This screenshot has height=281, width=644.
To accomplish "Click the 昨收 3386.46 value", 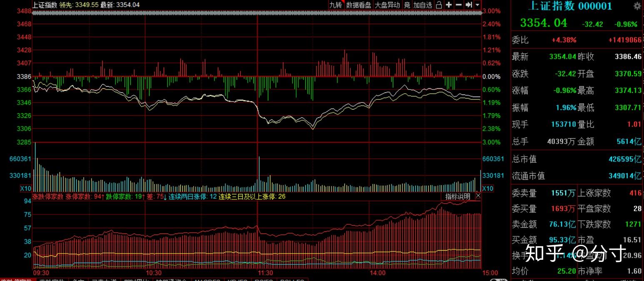I will click(x=628, y=57).
